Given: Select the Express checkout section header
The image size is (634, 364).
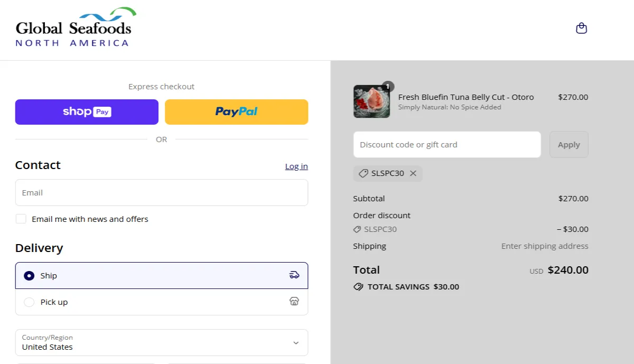Looking at the screenshot, I should pyautogui.click(x=161, y=86).
